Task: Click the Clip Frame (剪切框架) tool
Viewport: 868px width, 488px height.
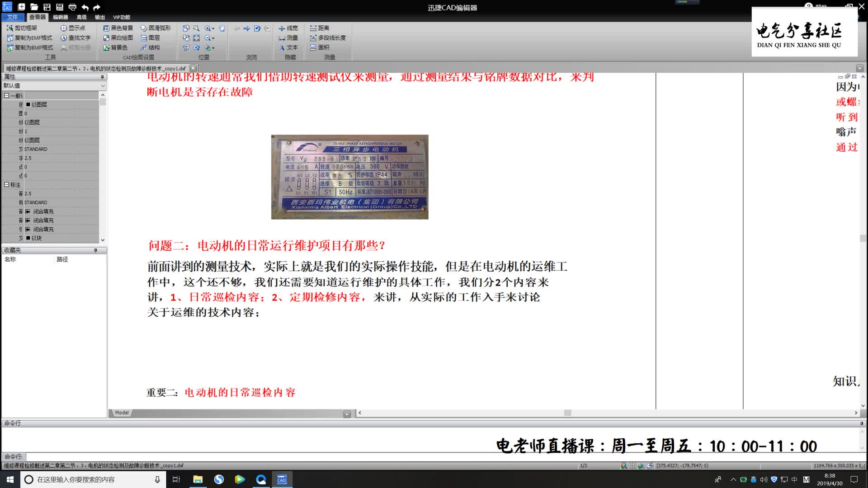Action: 22,28
